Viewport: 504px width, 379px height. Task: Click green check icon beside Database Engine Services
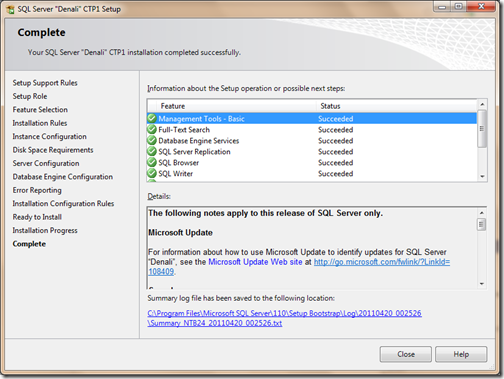coord(152,140)
